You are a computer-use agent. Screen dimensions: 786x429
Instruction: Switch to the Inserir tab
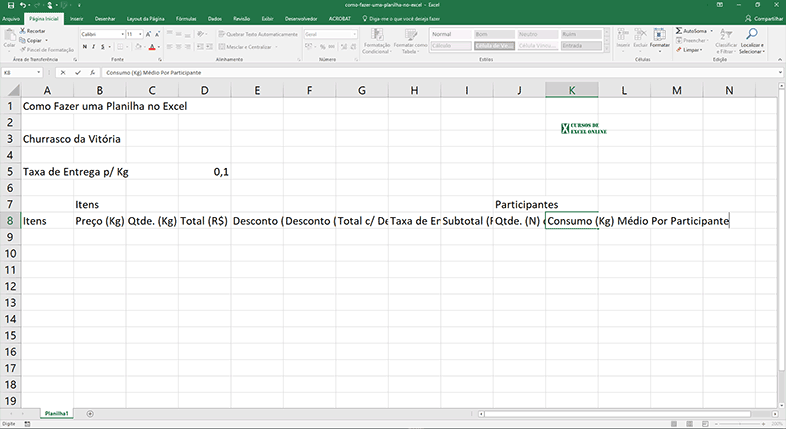coord(77,19)
